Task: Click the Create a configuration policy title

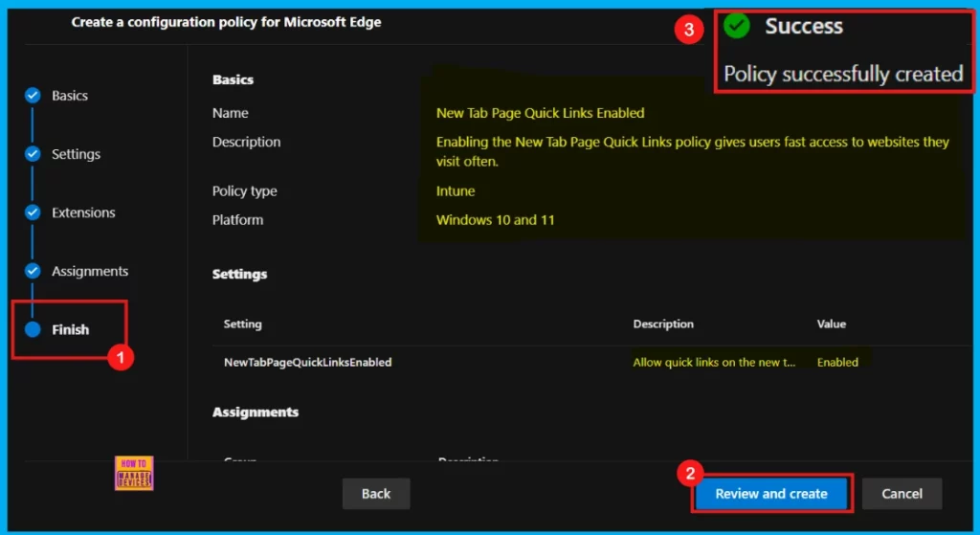Action: (226, 23)
